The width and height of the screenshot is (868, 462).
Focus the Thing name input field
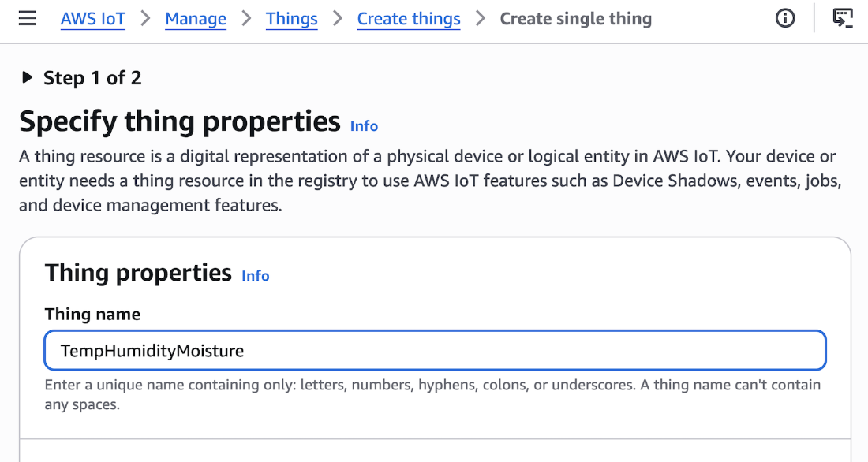point(435,350)
